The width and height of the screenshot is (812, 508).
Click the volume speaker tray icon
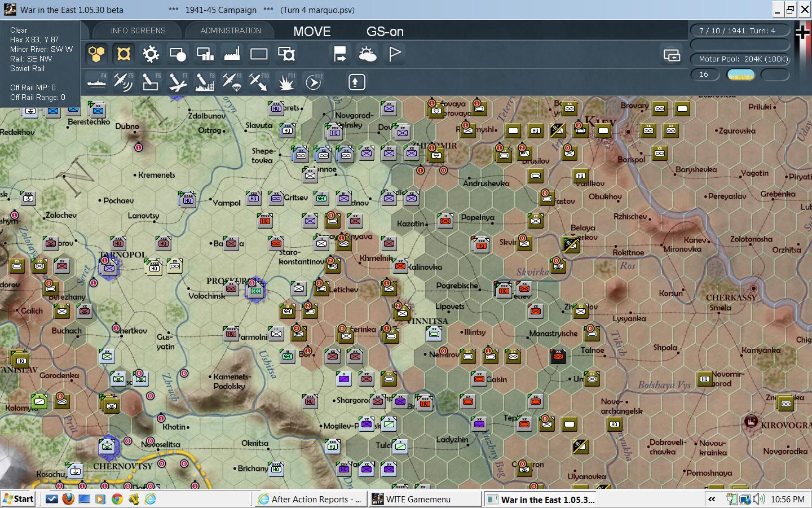click(x=759, y=499)
